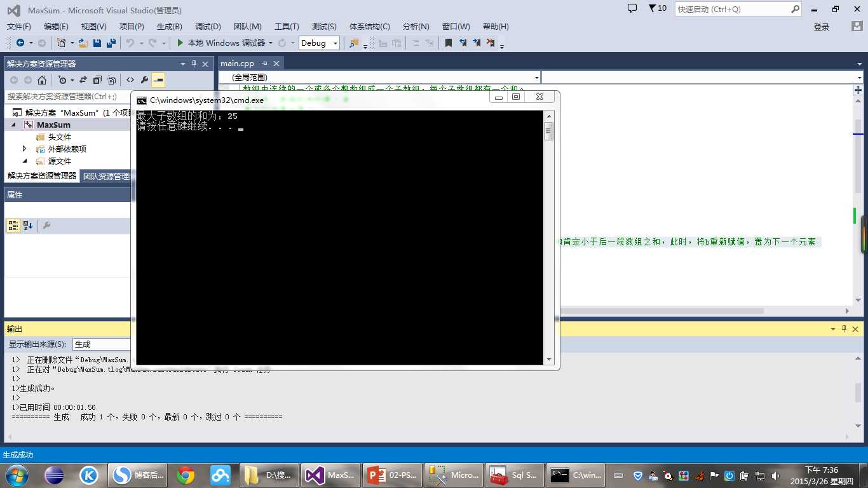
Task: Expand the 外部依赖项 node
Action: (25, 149)
